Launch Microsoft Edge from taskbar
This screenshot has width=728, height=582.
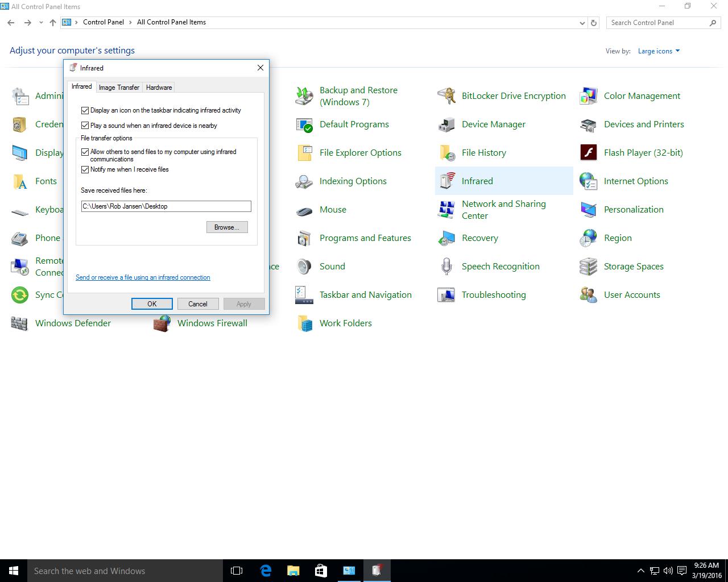(265, 571)
